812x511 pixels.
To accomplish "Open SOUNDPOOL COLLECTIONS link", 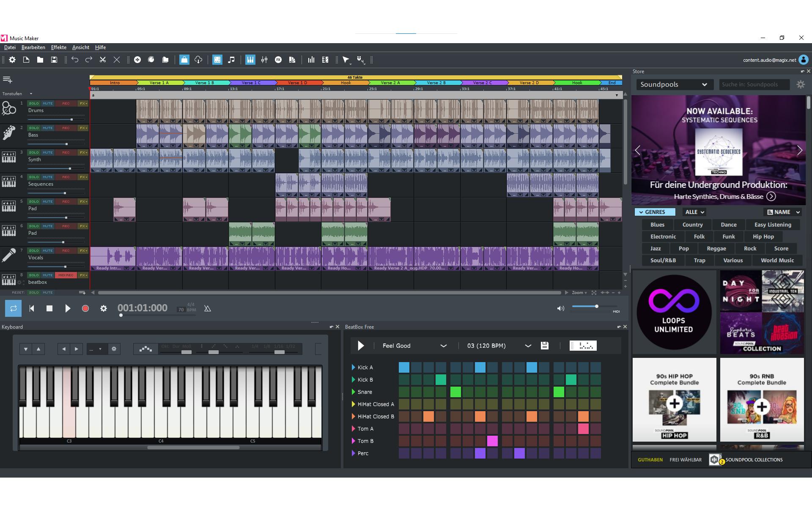I will (754, 460).
